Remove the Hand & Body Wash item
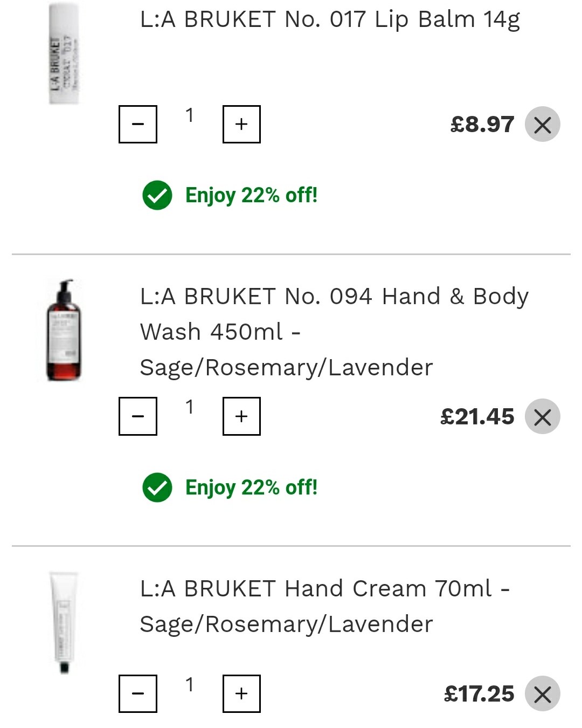582x728 pixels. click(x=543, y=417)
